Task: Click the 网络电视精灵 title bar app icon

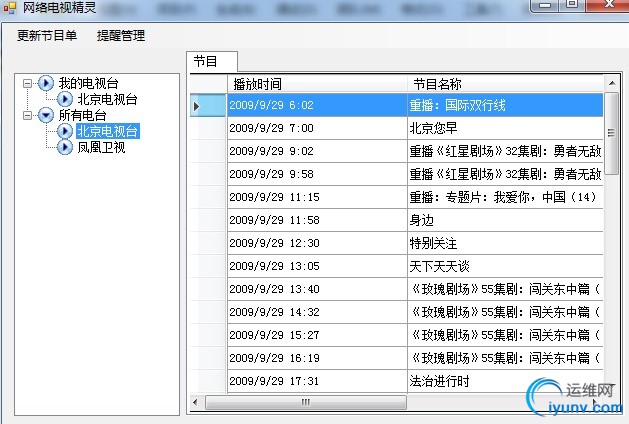Action: coord(10,8)
